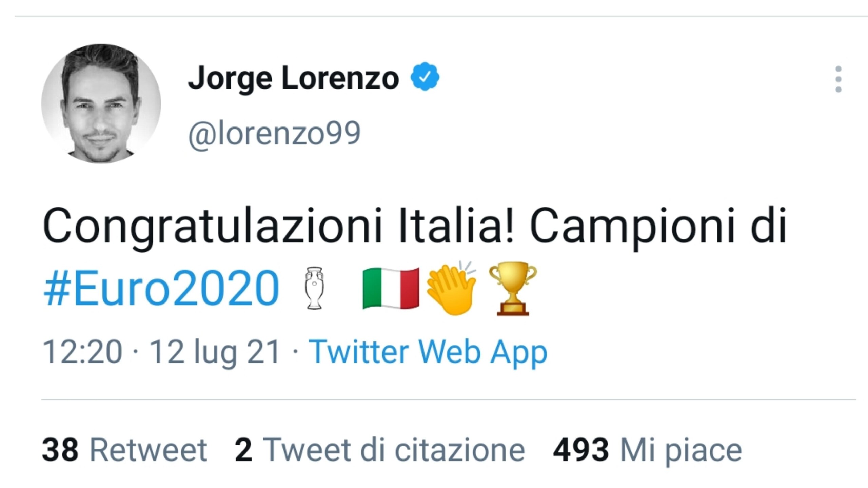View the 38 Retweet list
Viewport: 868px width, 488px height.
click(x=124, y=450)
